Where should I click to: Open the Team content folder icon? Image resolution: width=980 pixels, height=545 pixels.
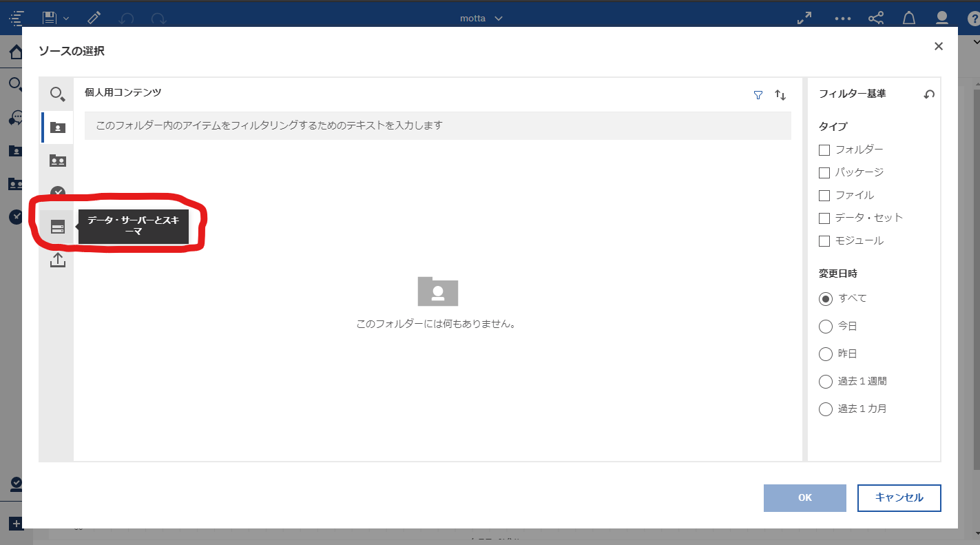click(x=58, y=160)
